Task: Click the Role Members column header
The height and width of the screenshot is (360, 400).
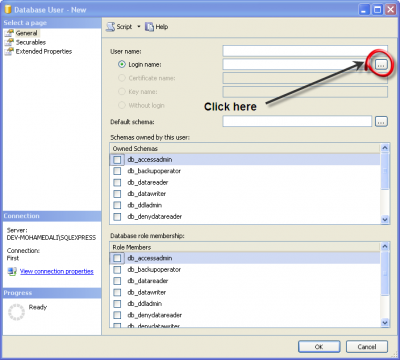Action: click(x=245, y=247)
